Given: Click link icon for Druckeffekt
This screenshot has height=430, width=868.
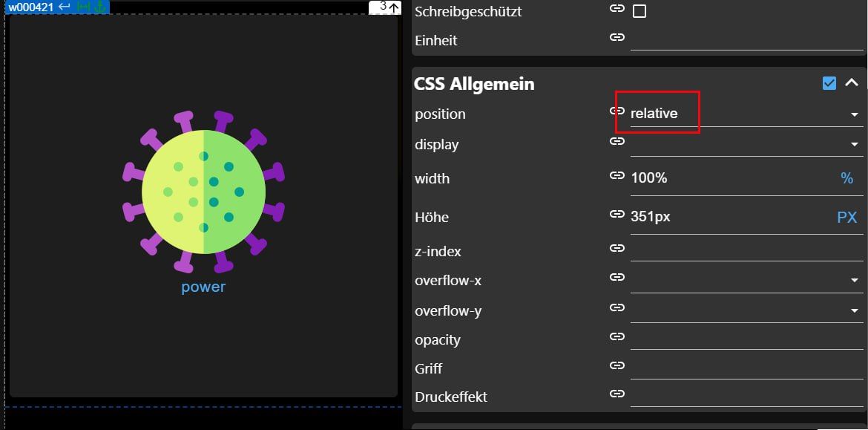Looking at the screenshot, I should tap(617, 394).
